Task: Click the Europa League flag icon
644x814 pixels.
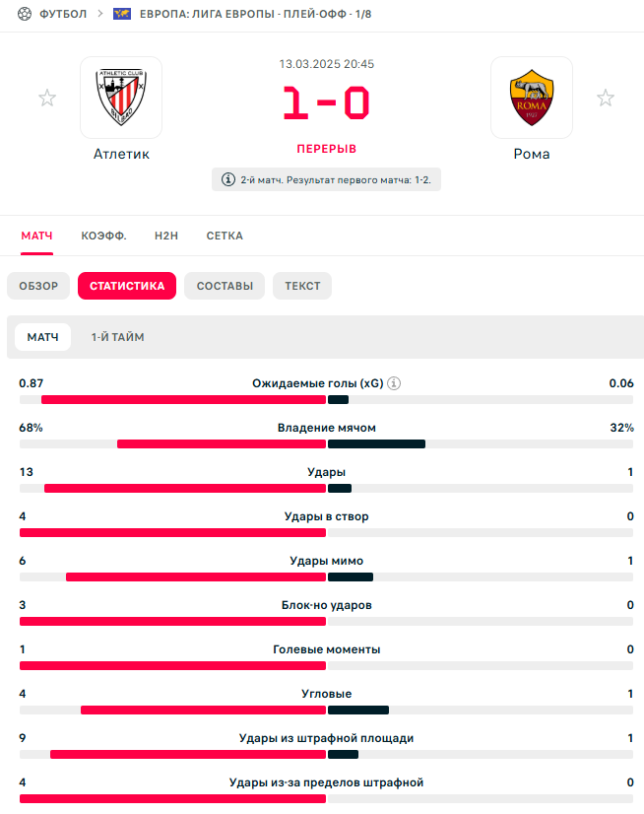Action: pyautogui.click(x=122, y=15)
